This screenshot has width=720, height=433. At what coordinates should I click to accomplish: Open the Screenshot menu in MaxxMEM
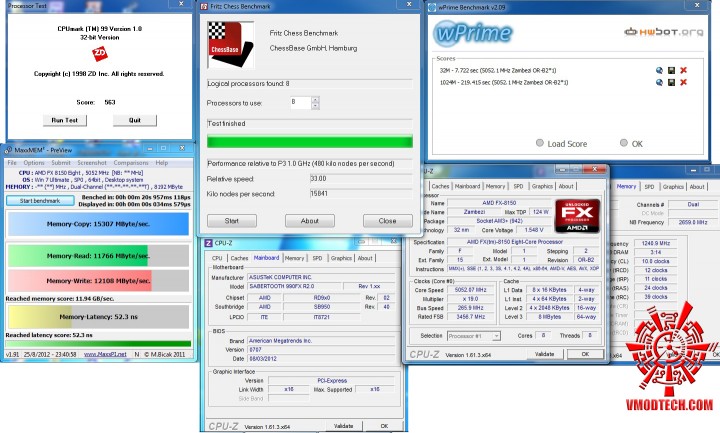92,163
